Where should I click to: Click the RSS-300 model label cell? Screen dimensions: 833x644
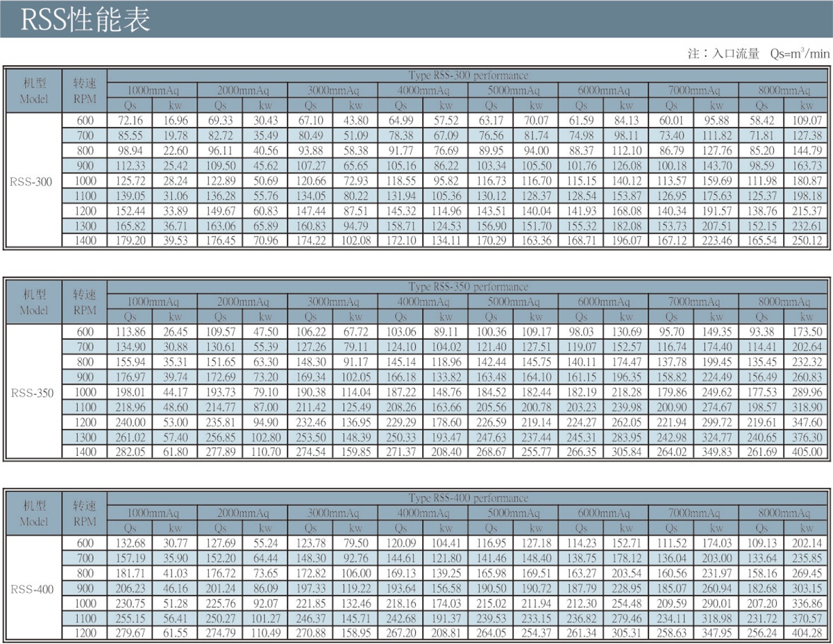(33, 181)
